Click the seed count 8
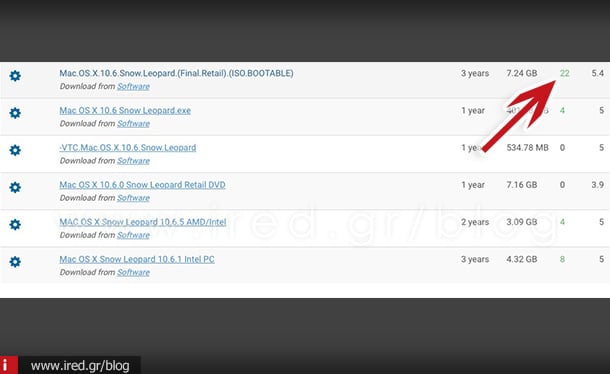 click(562, 259)
